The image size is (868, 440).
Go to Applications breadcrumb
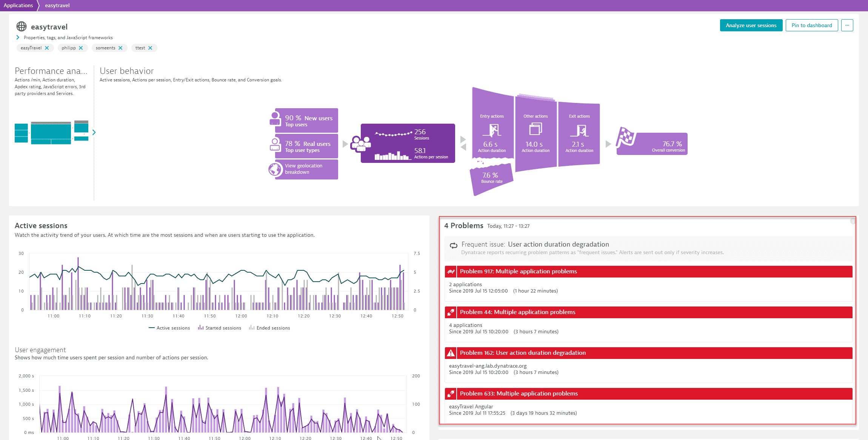(x=18, y=5)
